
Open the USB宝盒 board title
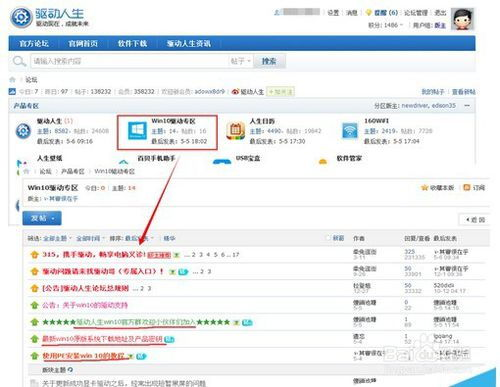(248, 158)
